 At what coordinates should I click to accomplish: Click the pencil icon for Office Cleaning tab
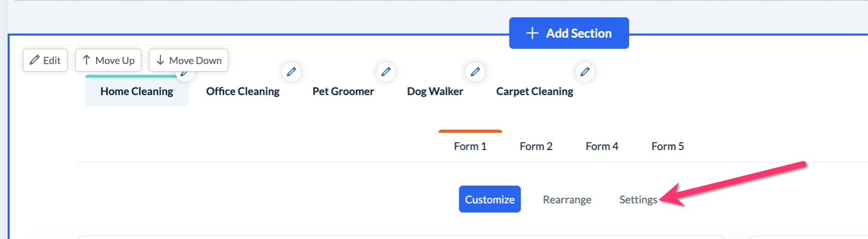pos(291,72)
